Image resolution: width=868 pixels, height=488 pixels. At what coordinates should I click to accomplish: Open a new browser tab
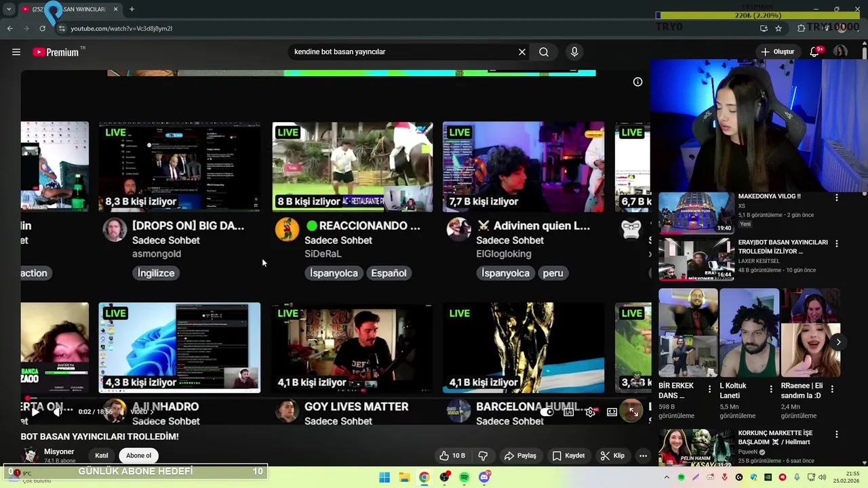pyautogui.click(x=132, y=9)
